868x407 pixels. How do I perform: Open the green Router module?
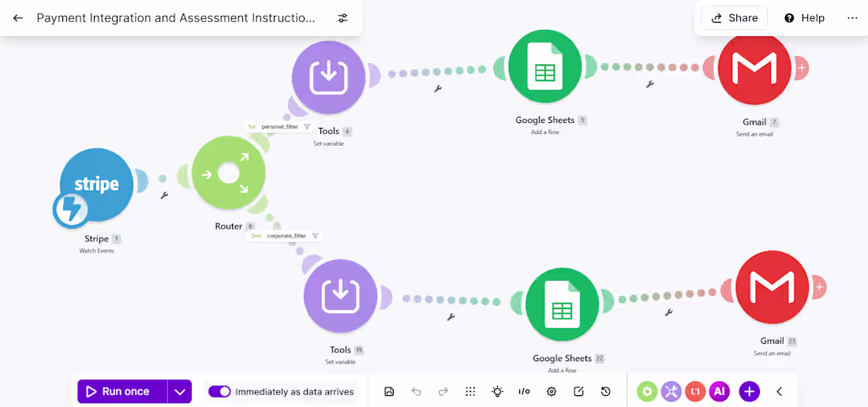228,173
